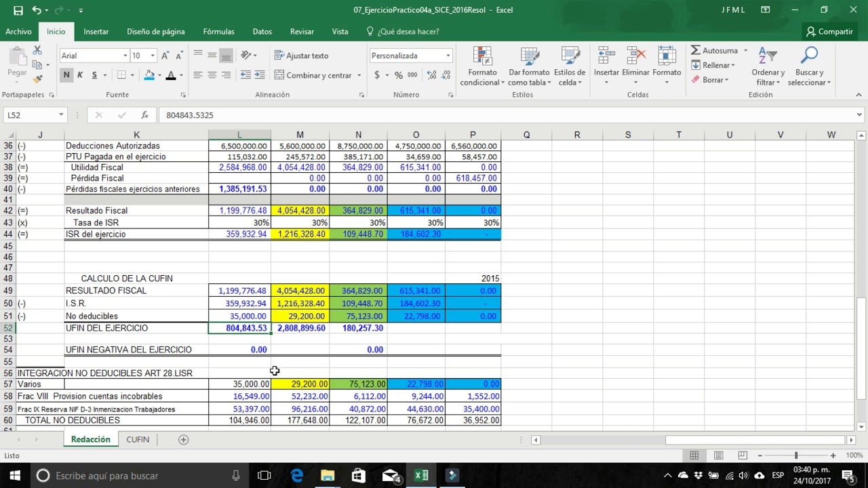868x488 pixels.
Task: Switch to the CUFIN sheet tab
Action: pyautogui.click(x=138, y=439)
